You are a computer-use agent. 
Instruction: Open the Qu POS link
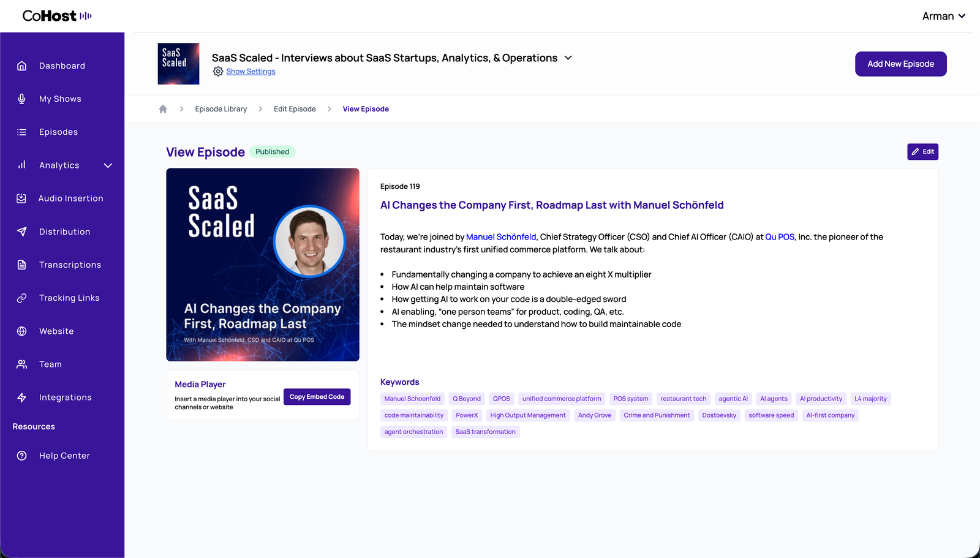pos(780,237)
